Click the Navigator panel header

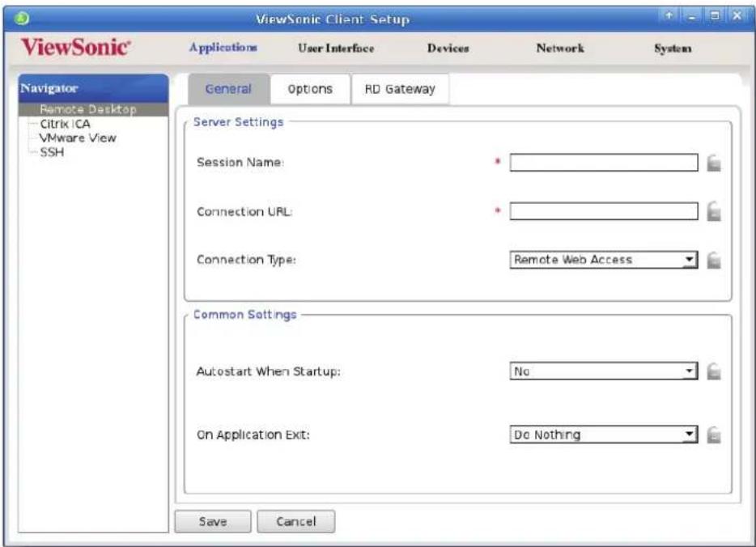click(x=94, y=88)
